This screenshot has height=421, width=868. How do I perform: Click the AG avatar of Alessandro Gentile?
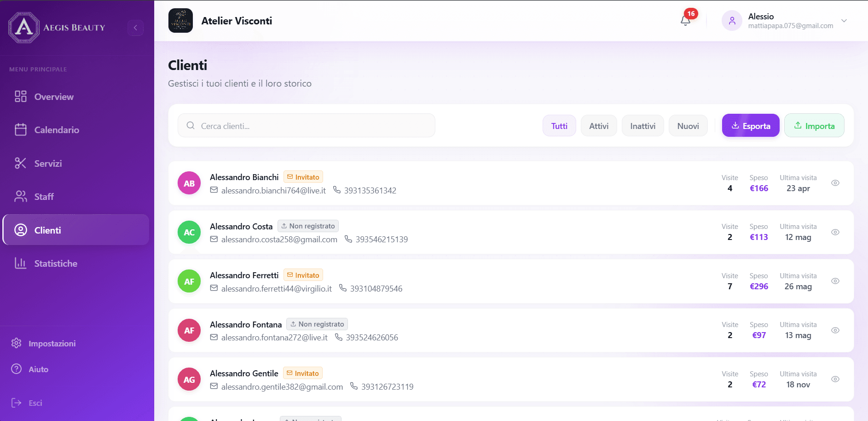coord(189,379)
